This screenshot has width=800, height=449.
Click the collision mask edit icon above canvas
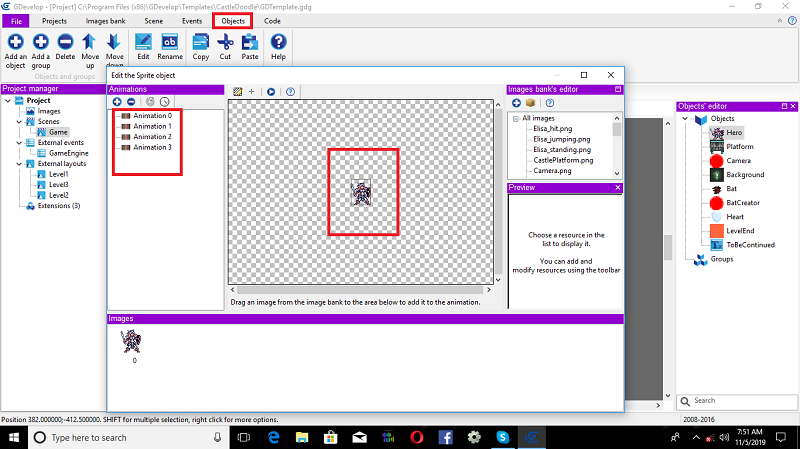[x=237, y=92]
